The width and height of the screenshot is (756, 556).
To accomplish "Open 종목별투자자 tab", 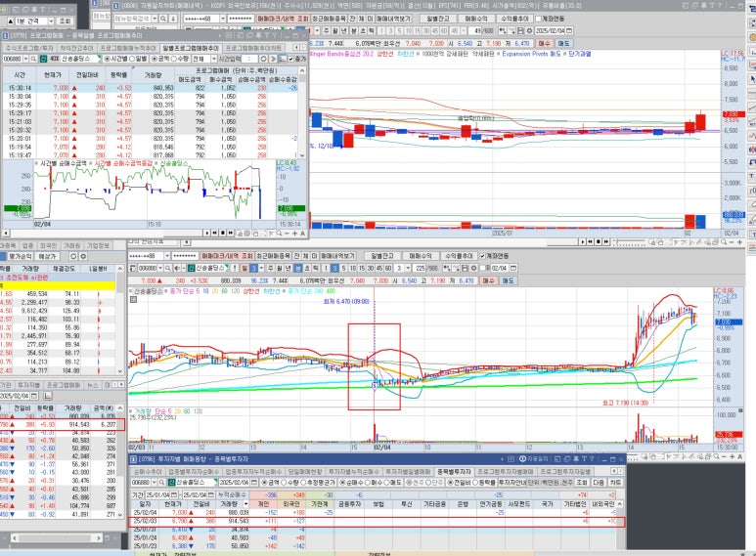I will (453, 472).
